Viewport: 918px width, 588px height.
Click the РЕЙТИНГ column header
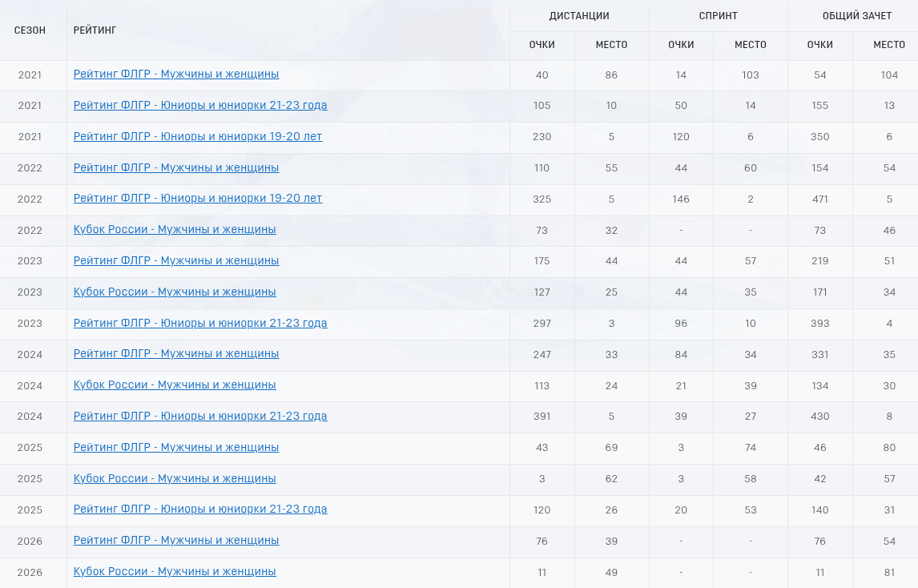[x=95, y=30]
